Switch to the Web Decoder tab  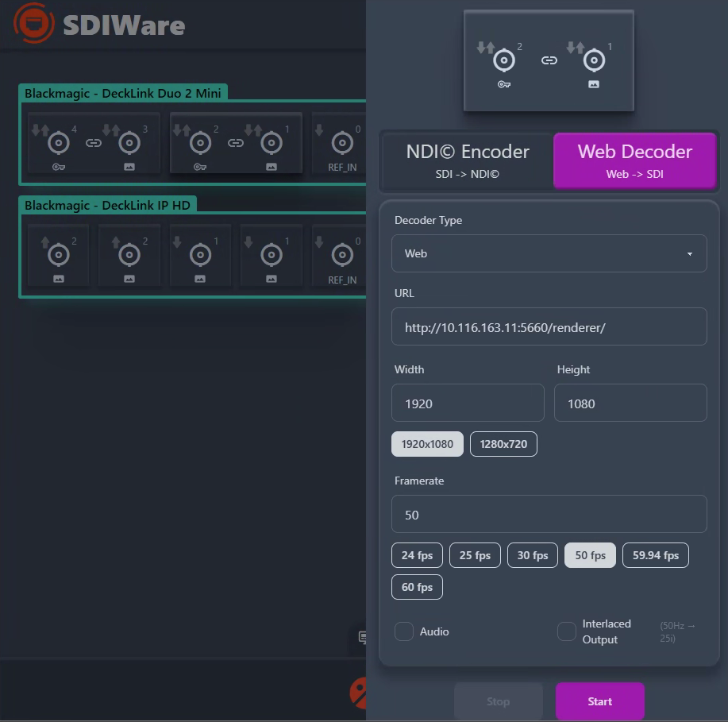634,160
